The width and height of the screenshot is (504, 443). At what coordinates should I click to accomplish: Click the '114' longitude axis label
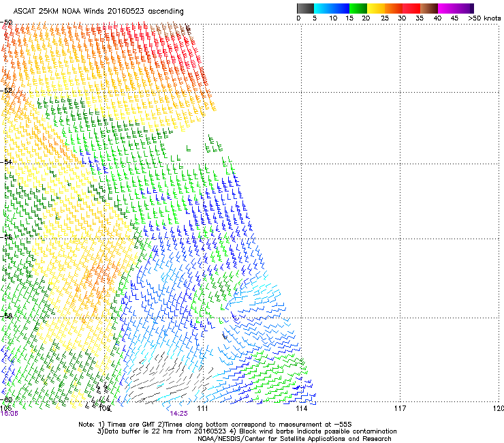[x=302, y=408]
